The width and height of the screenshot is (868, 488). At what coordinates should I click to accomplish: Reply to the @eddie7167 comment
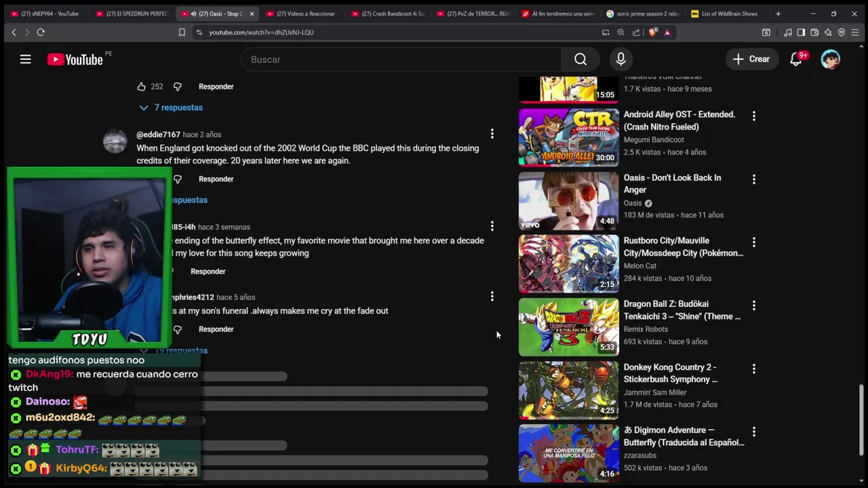pyautogui.click(x=216, y=179)
